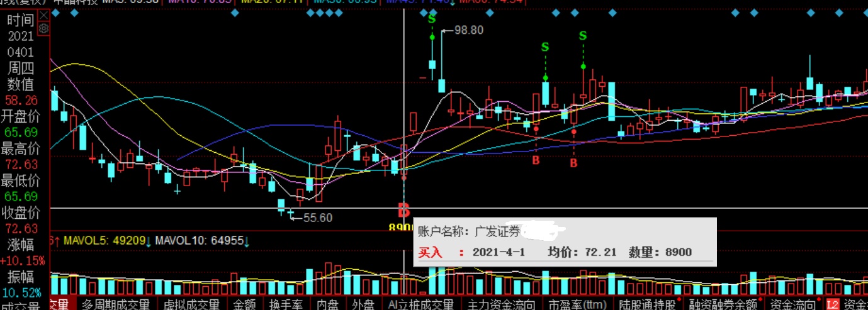Switch to the 多周期成交量 tab

115,304
